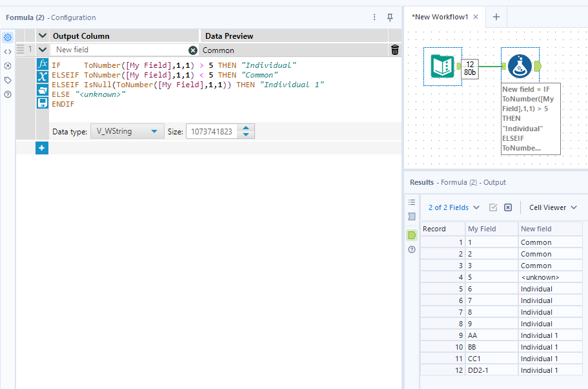
Task: Show messages list view in Results panel
Action: (412, 202)
